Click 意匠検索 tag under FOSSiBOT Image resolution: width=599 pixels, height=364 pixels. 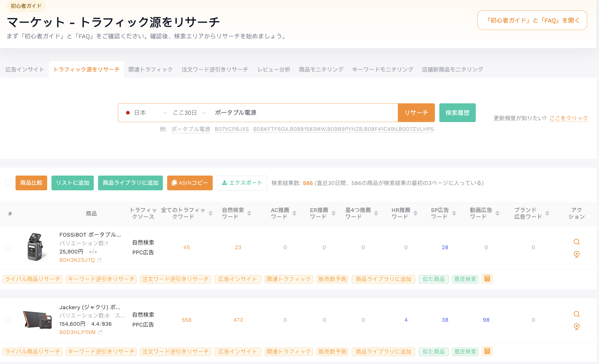(x=465, y=279)
